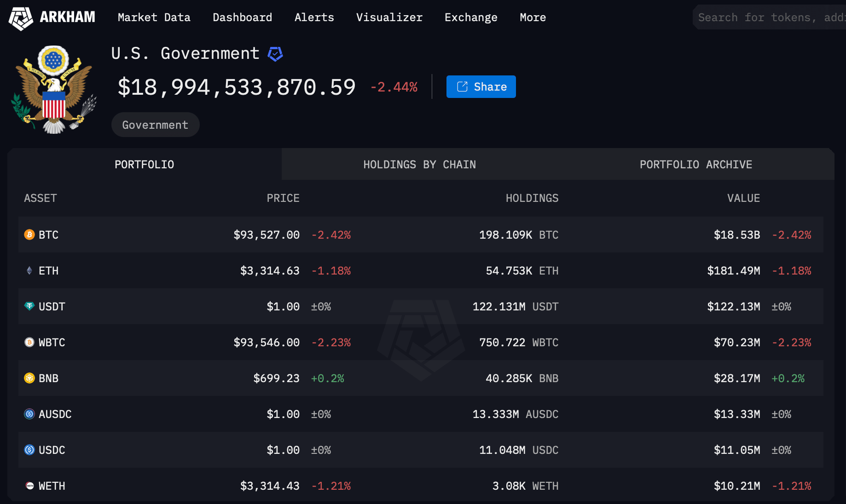
Task: Click the BNB value $28.17M
Action: (737, 378)
